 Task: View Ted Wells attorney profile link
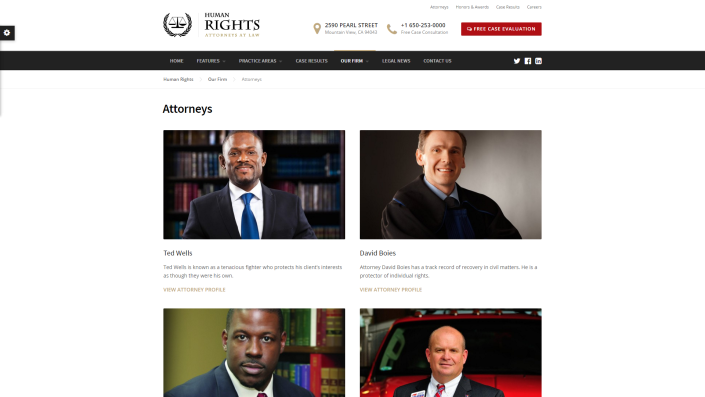194,290
